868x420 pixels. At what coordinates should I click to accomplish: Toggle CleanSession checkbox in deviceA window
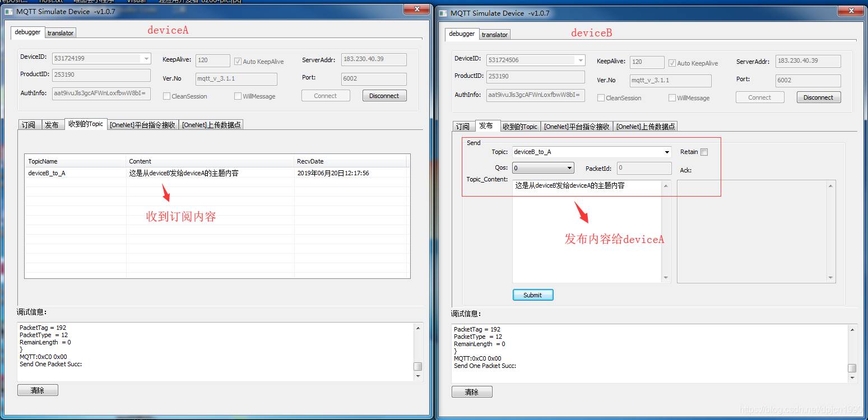coord(166,96)
